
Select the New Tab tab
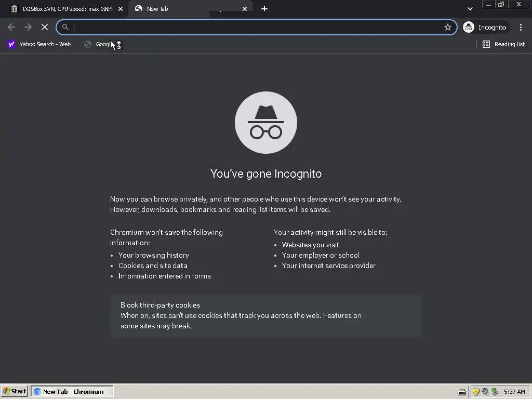coord(190,9)
